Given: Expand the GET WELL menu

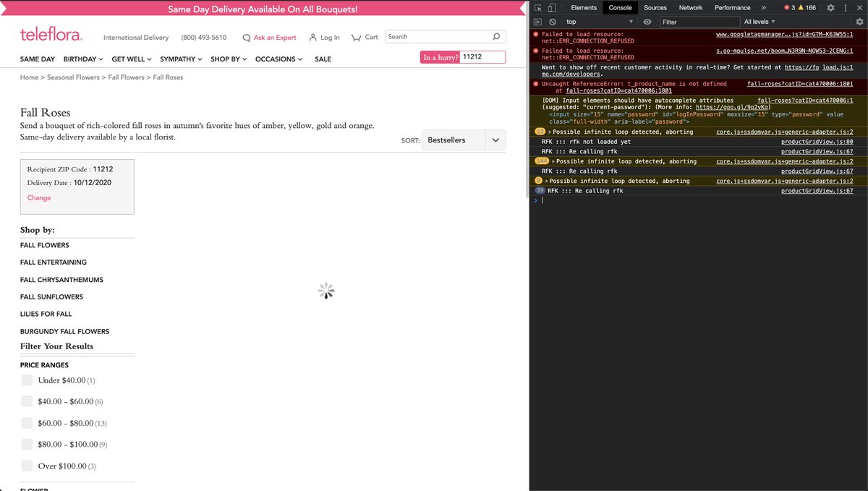Looking at the screenshot, I should [132, 59].
